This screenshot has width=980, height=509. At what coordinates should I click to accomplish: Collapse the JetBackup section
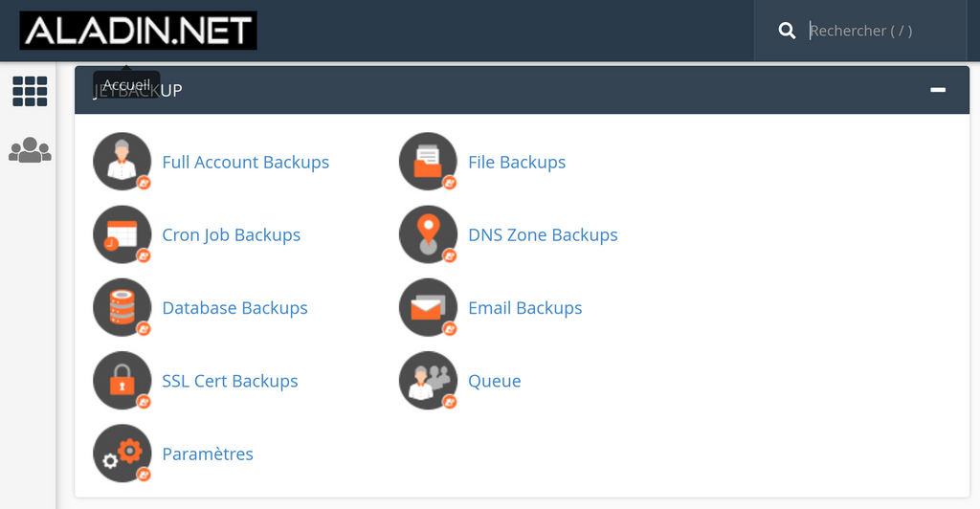tap(938, 90)
